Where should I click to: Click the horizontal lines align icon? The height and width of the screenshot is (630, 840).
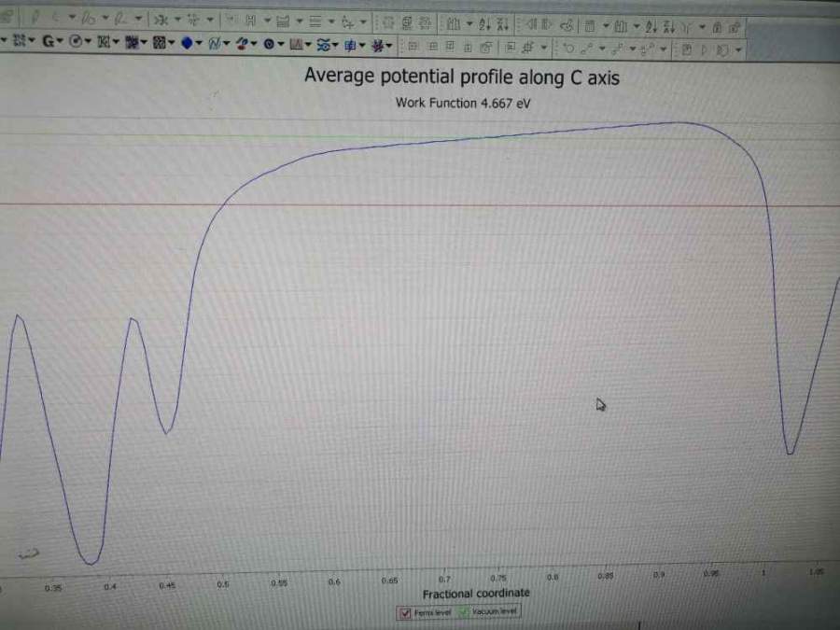coord(315,21)
